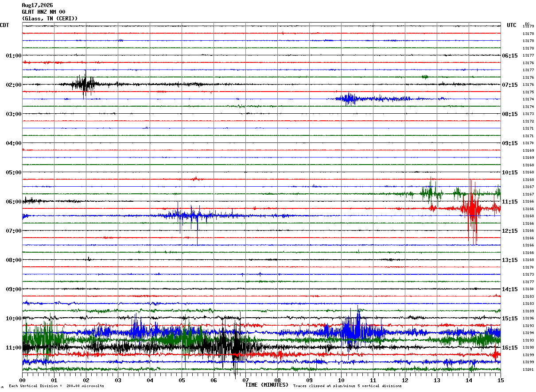Image resolution: width=536 pixels, height=392 pixels.
Task: Click minute tick label 12 on the x-axis
Action: (405, 380)
